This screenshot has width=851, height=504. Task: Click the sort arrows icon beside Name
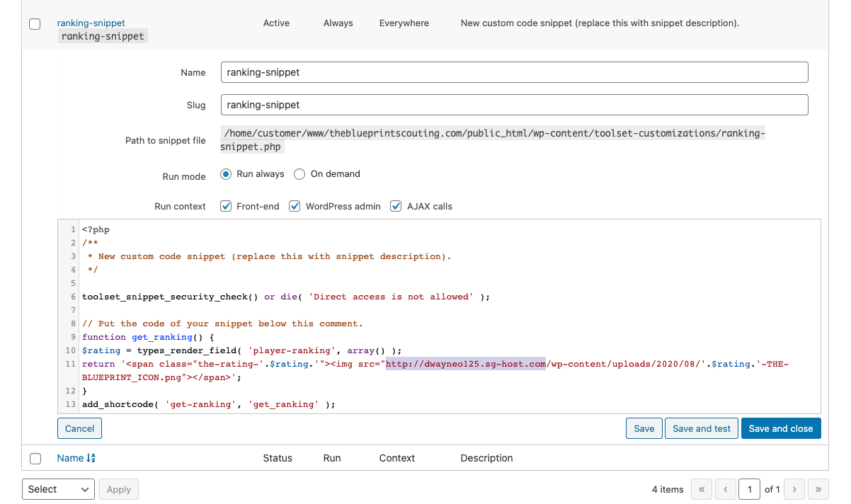[91, 458]
